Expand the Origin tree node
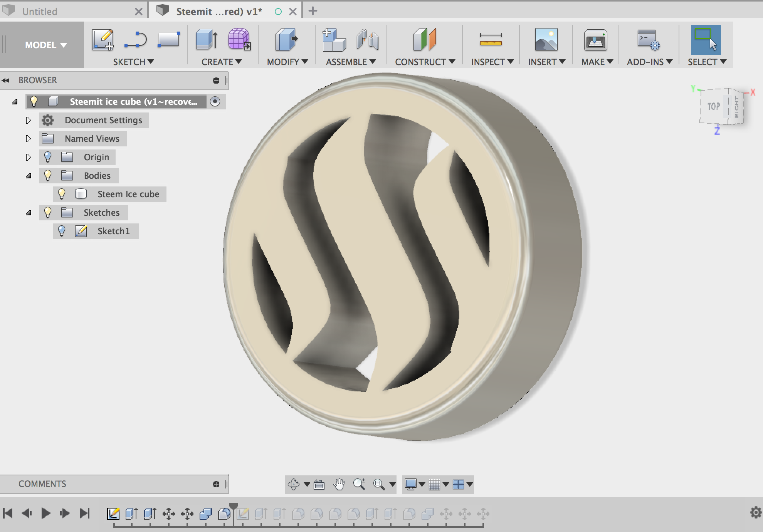 point(28,157)
